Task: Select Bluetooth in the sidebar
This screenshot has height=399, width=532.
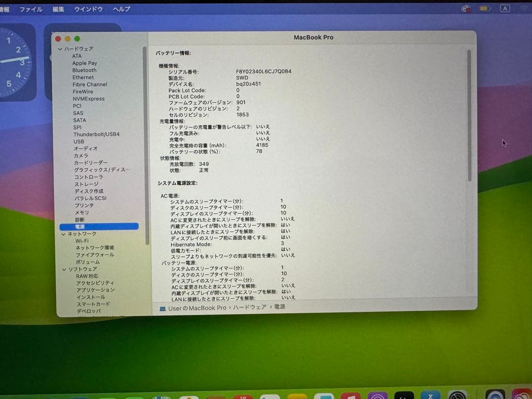Action: [84, 70]
